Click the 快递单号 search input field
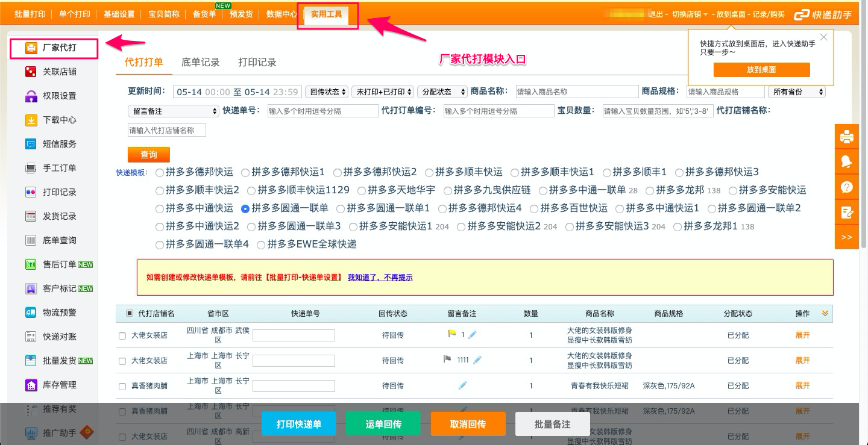868x445 pixels. [323, 111]
